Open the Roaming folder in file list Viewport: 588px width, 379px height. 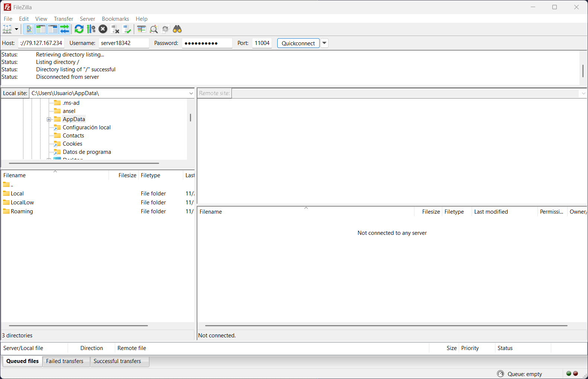[22, 211]
